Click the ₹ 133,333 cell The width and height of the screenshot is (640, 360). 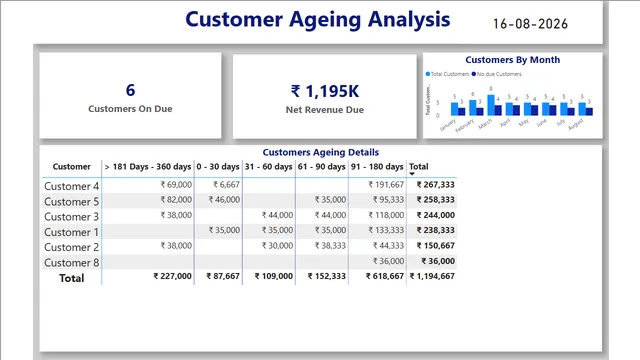pyautogui.click(x=386, y=230)
